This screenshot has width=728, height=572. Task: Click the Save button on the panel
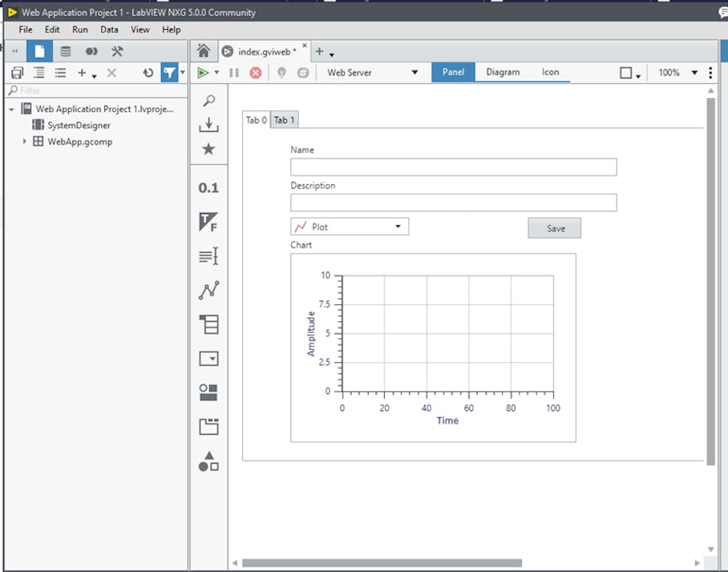pyautogui.click(x=554, y=228)
